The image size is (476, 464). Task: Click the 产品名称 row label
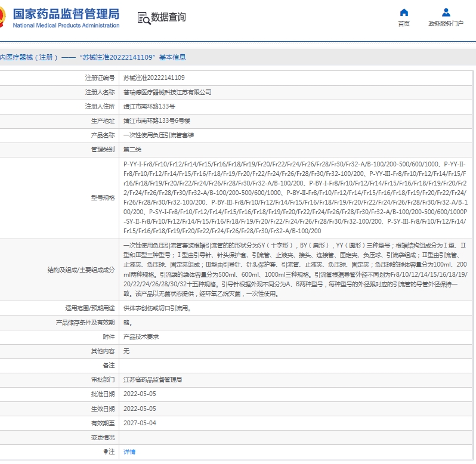(103, 135)
